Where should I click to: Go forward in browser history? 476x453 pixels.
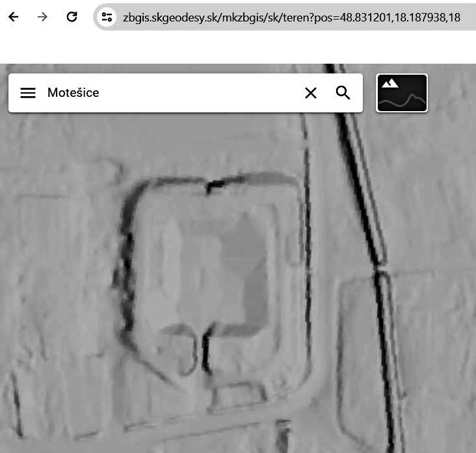(x=43, y=17)
